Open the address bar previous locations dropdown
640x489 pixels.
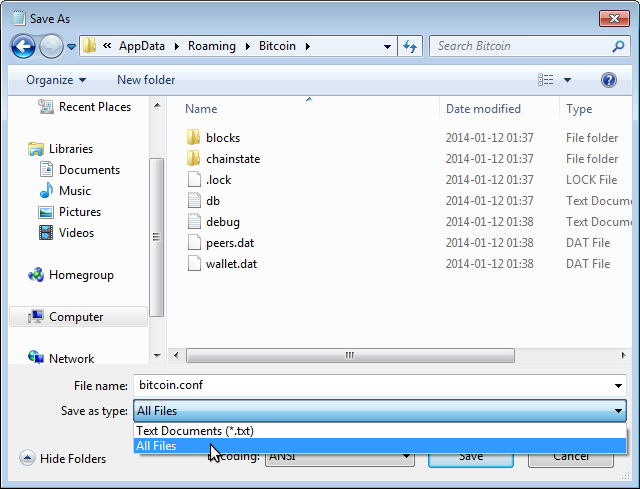pos(387,47)
